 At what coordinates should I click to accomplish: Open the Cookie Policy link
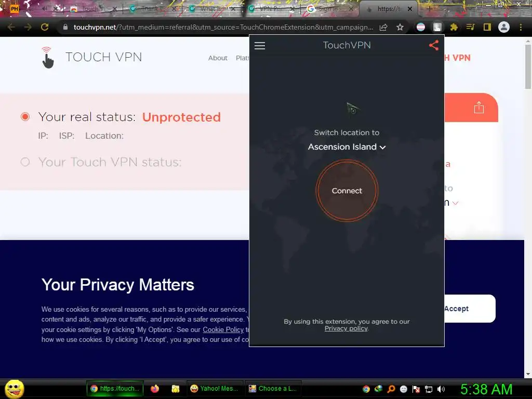[223, 329]
